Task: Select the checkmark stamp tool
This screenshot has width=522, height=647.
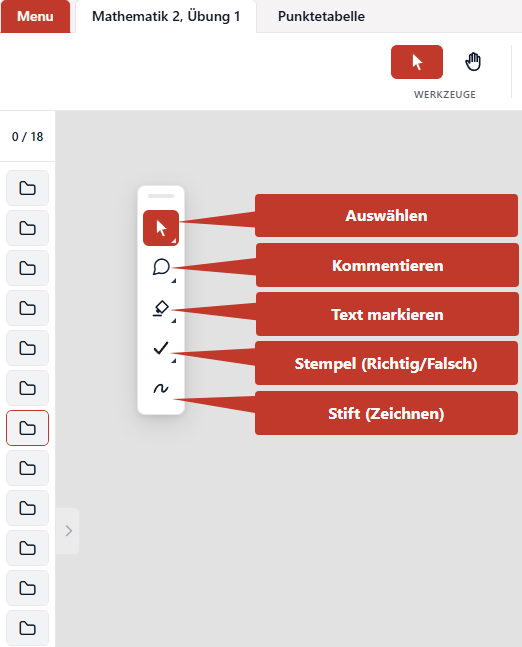Action: [x=161, y=348]
